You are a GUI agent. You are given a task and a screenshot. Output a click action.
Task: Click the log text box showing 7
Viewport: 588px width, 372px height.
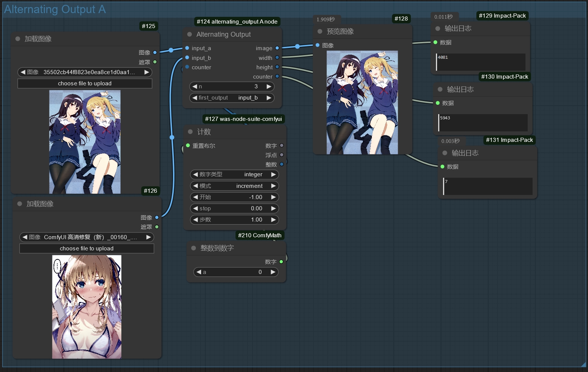[488, 186]
